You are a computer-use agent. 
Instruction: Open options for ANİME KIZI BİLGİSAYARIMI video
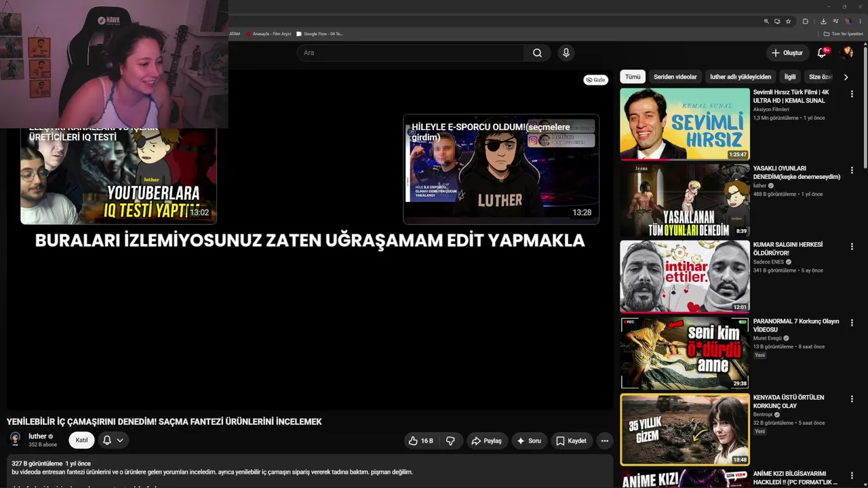click(x=852, y=476)
